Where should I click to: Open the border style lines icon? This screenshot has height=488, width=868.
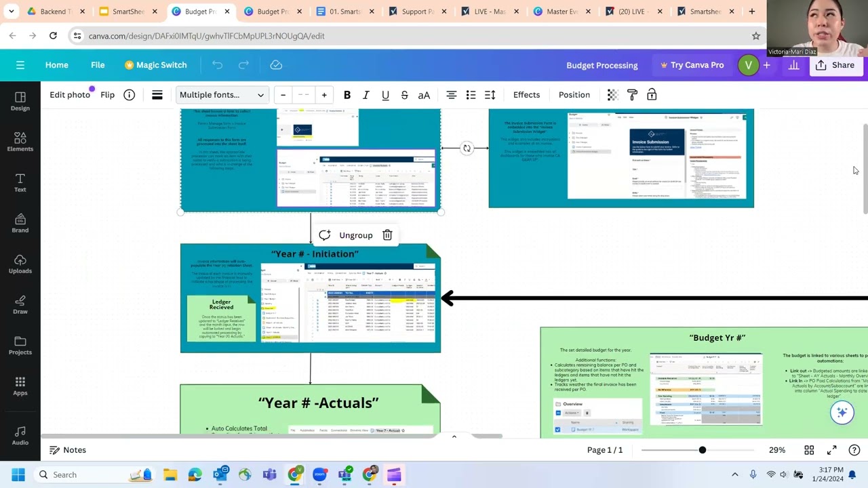157,95
